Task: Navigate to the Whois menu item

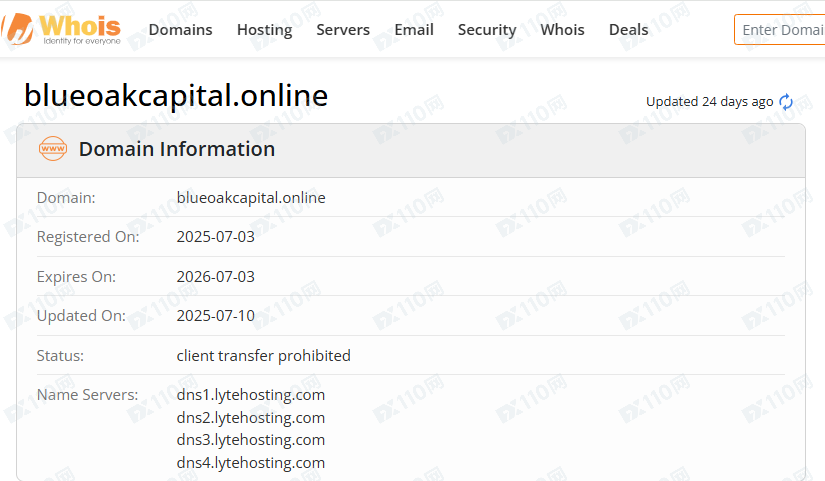Action: point(562,30)
